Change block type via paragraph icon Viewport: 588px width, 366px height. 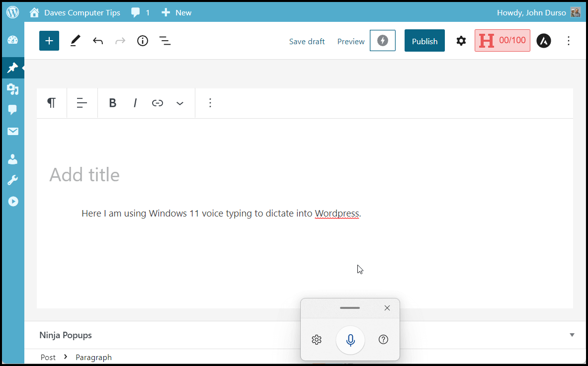click(x=52, y=103)
